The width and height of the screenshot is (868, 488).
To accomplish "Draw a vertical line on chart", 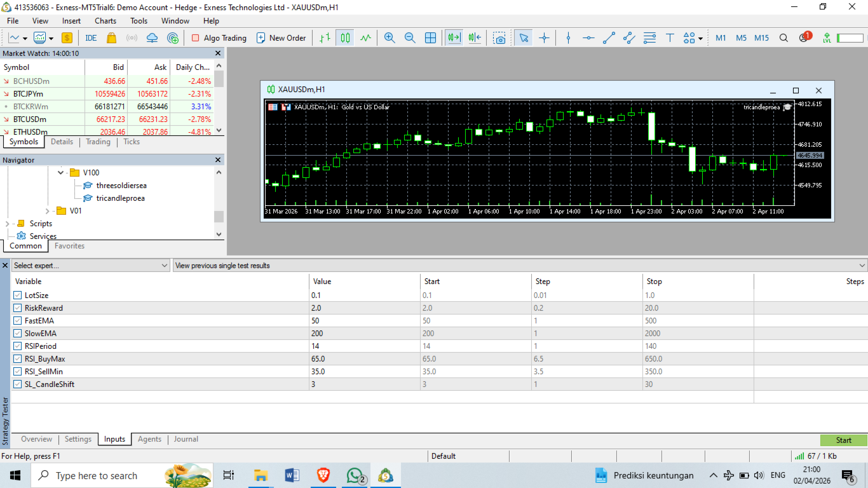I will [x=568, y=38].
